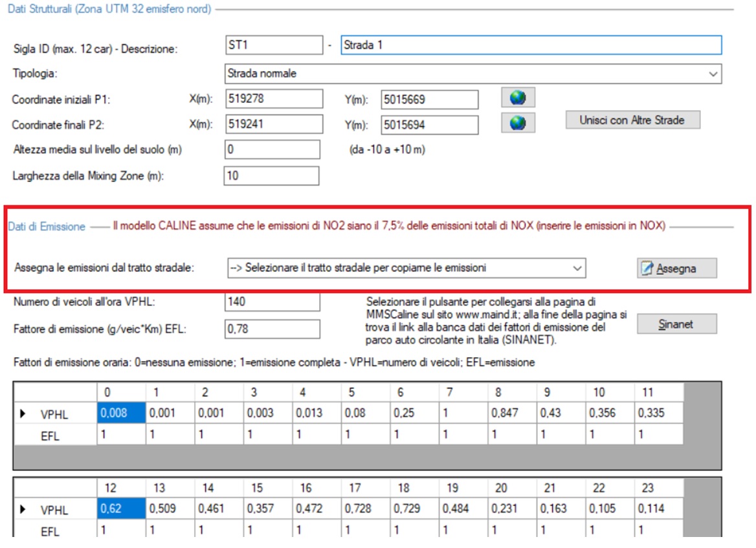Edit the Numero di veicoli VPHL field
756x548 pixels.
coord(272,301)
